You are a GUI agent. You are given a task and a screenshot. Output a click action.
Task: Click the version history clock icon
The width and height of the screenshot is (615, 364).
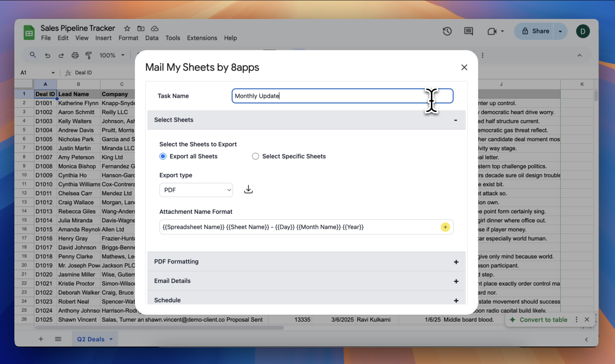(447, 31)
